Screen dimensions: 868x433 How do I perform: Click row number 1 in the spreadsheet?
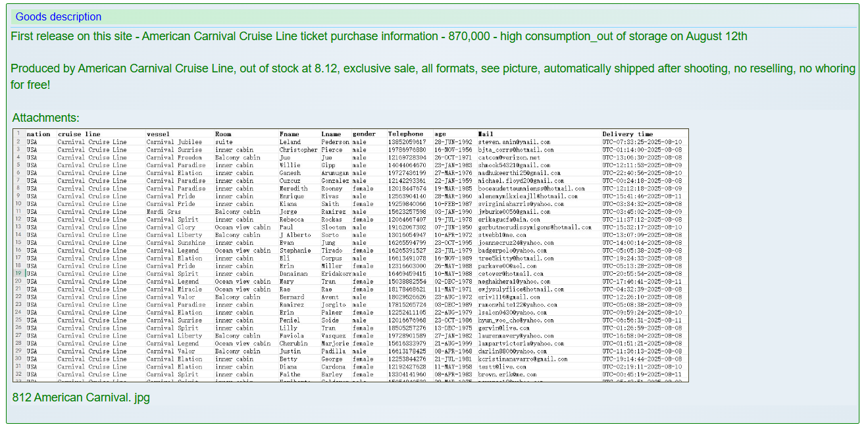tap(18, 134)
